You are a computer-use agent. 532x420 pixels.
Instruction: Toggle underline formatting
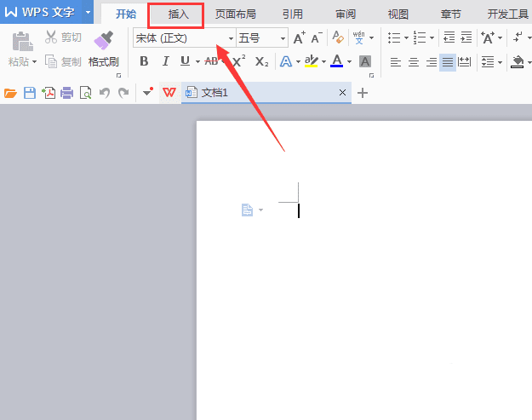click(x=185, y=61)
